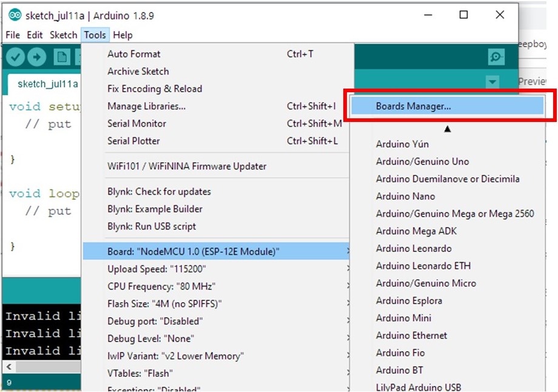Select the Arduino/Genuino Uno board
This screenshot has width=558, height=392.
[x=422, y=161]
